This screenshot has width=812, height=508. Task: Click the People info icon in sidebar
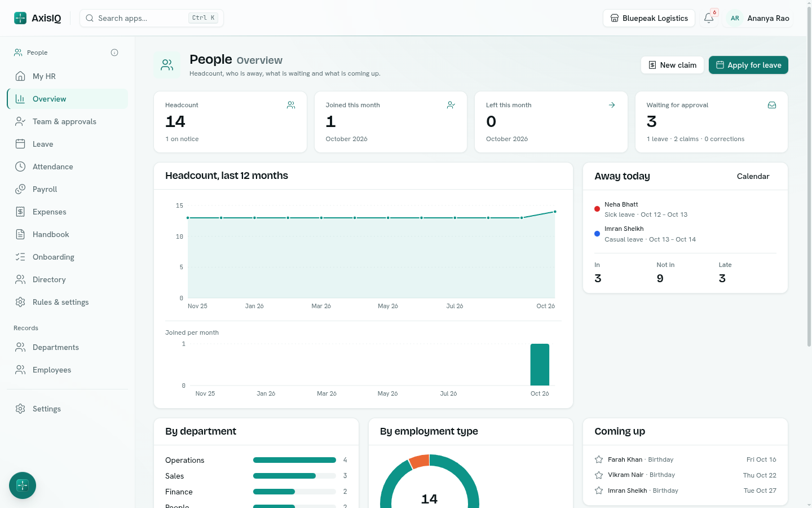114,52
